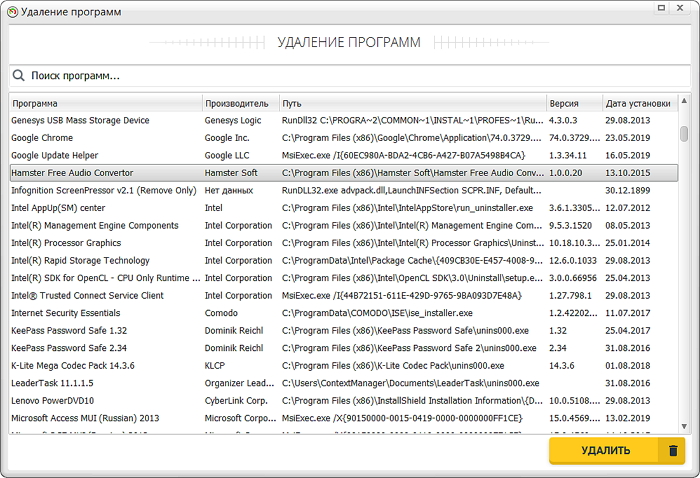Viewport: 700px width, 478px height.
Task: Click the K-Lite Codec Pack path cell
Action: pyautogui.click(x=393, y=366)
